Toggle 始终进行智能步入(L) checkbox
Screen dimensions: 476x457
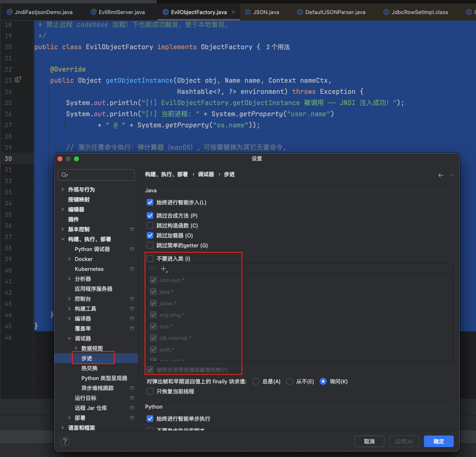click(x=150, y=202)
